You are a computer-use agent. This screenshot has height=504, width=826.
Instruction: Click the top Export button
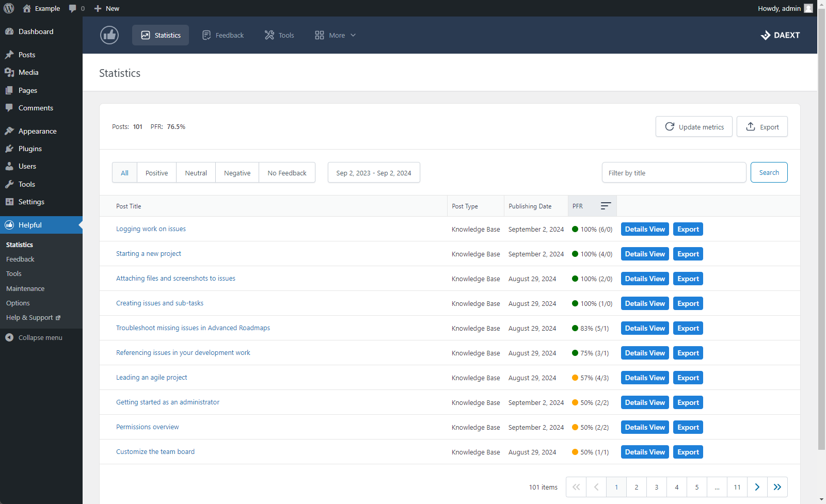(x=762, y=127)
